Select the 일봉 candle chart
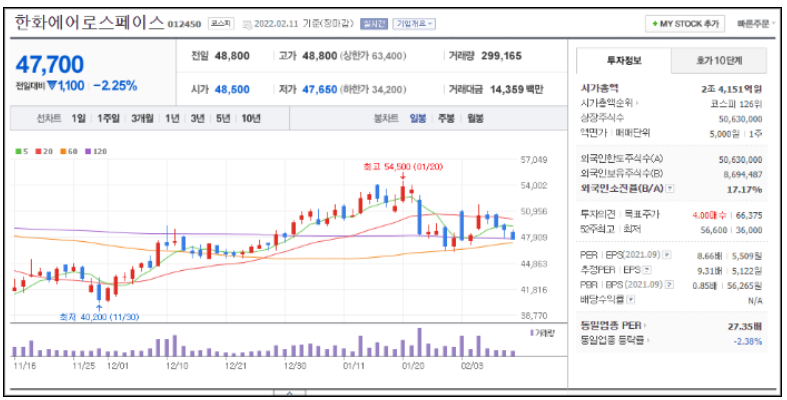787x400 pixels. (418, 118)
